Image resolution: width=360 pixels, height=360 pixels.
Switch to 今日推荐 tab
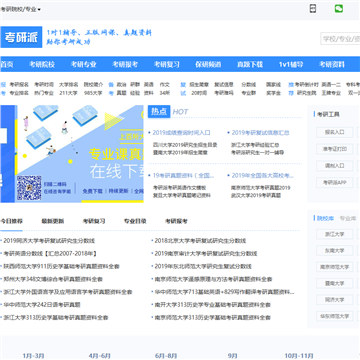[x=11, y=221]
